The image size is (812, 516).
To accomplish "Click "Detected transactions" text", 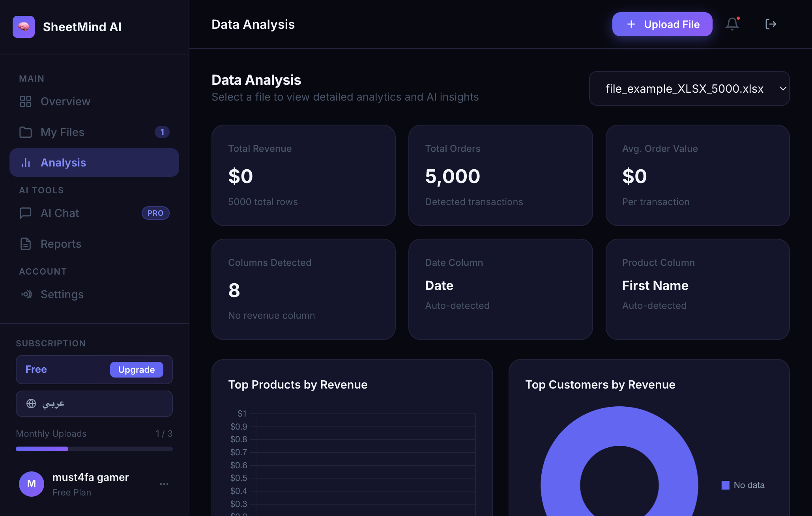I will 474,202.
